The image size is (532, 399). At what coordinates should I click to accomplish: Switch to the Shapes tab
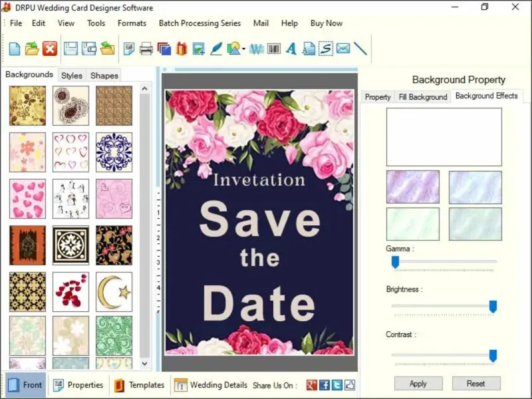click(104, 76)
